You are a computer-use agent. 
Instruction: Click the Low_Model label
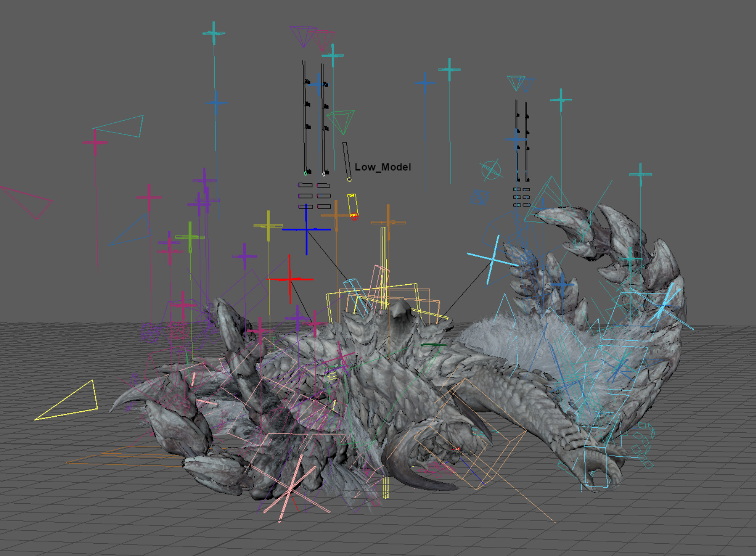tap(383, 167)
